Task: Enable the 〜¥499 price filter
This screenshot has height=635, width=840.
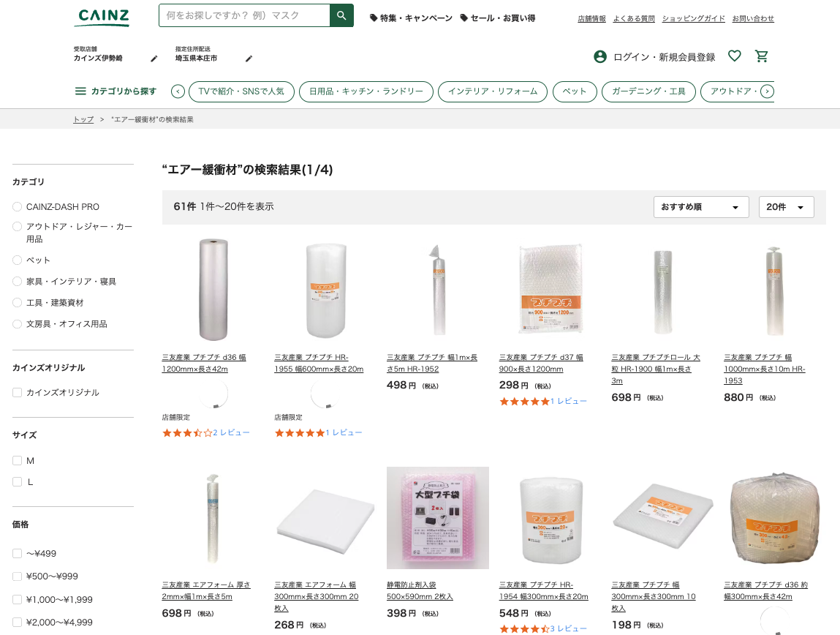Action: (x=18, y=554)
